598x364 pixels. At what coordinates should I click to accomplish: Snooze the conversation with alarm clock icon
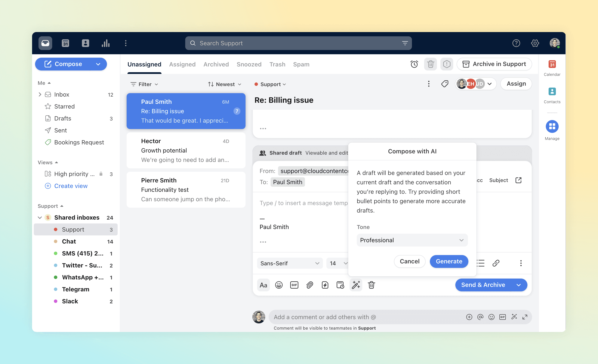[x=414, y=64]
